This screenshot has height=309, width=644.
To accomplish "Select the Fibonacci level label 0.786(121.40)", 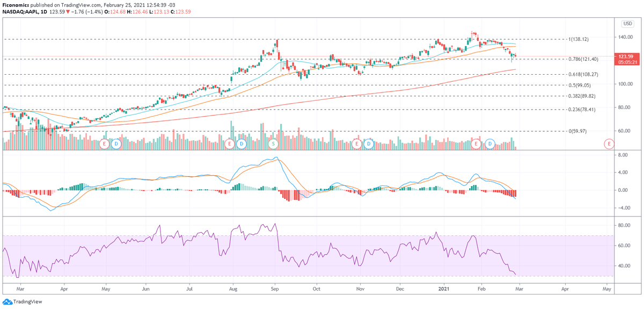I will click(x=583, y=59).
